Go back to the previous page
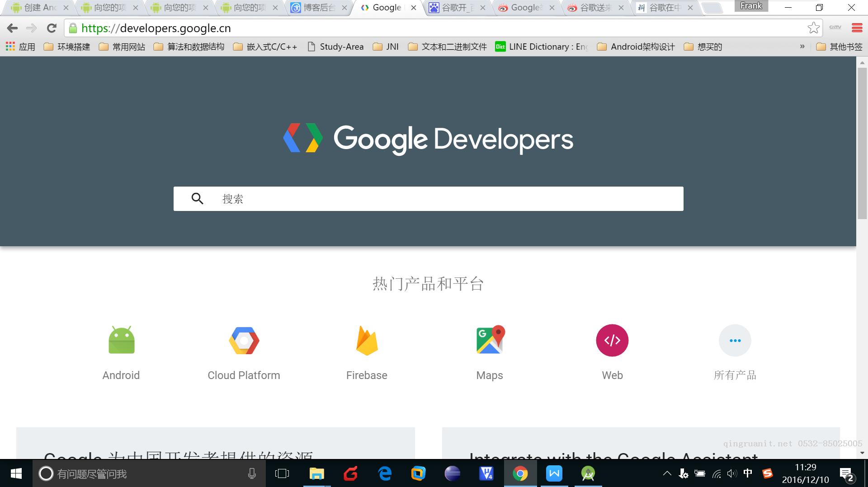This screenshot has width=868, height=487. coord(12,28)
